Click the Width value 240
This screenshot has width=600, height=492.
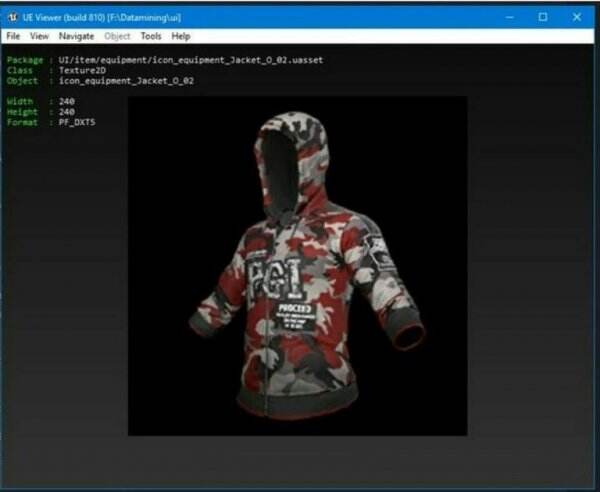coord(67,101)
